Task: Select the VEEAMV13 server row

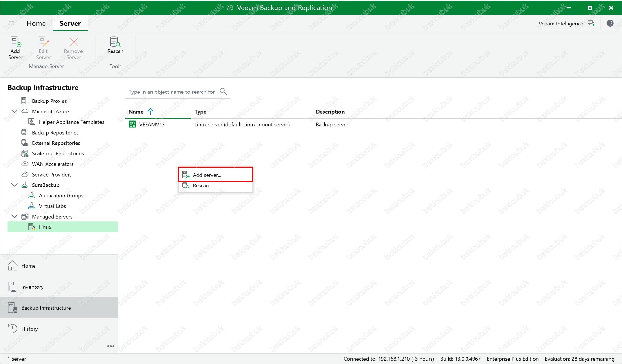Action: [x=152, y=124]
